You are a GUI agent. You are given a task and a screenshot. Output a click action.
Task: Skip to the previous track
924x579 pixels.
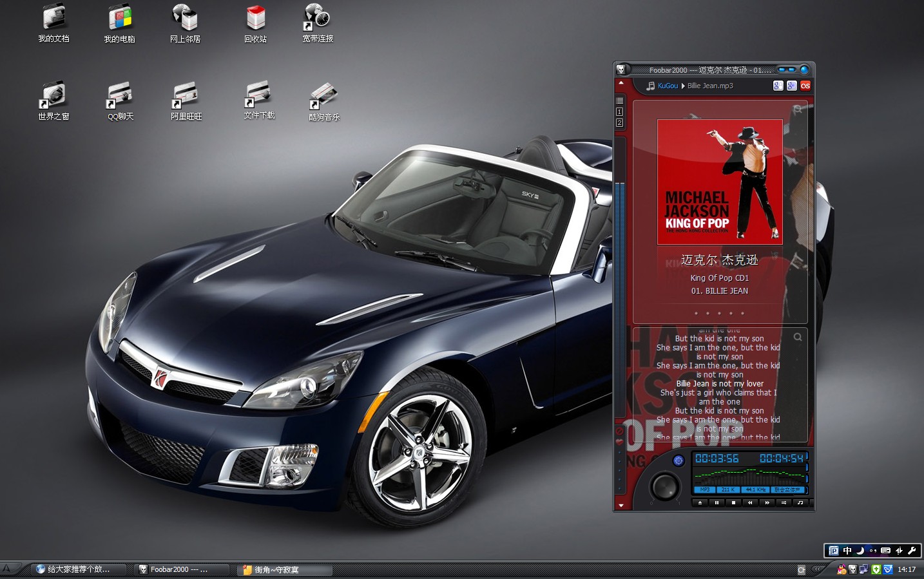[749, 502]
